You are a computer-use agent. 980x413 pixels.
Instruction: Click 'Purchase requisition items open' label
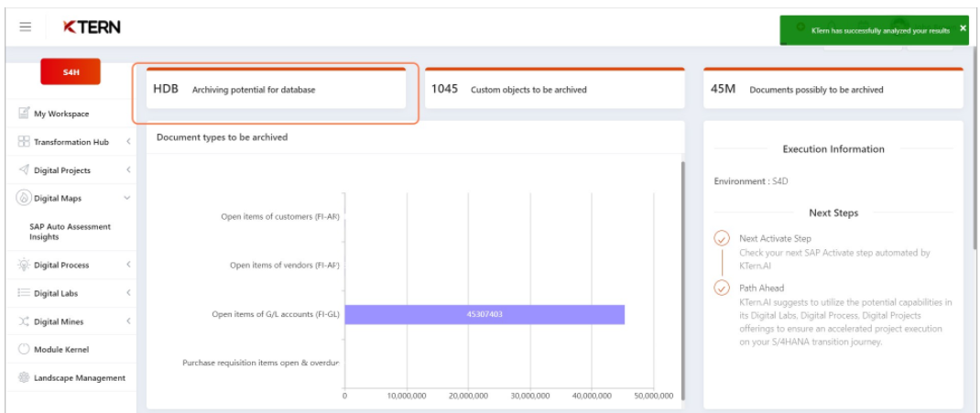[x=261, y=363]
